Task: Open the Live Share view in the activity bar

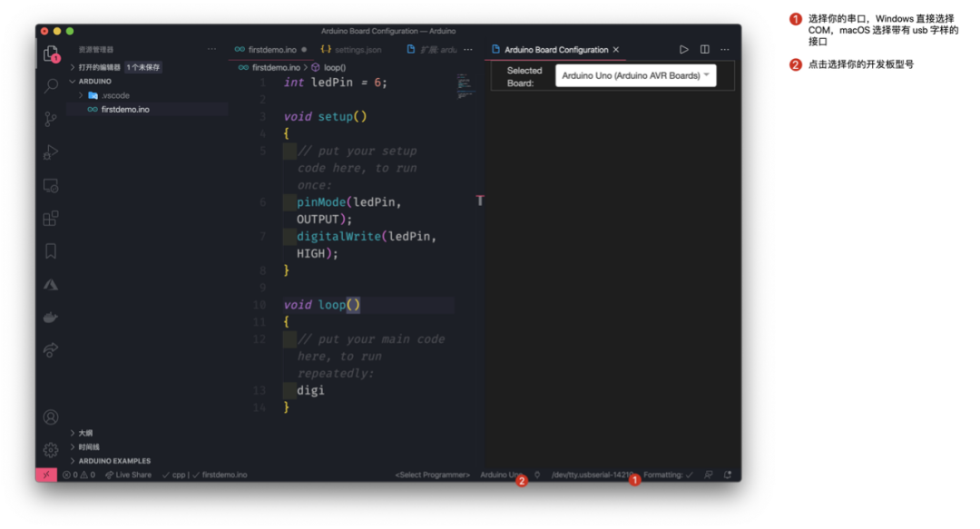Action: point(51,349)
